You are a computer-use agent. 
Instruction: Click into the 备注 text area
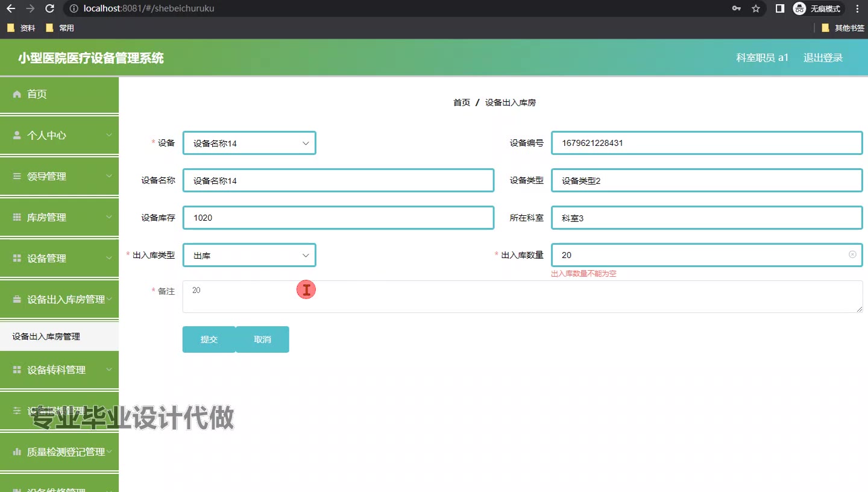tap(522, 297)
